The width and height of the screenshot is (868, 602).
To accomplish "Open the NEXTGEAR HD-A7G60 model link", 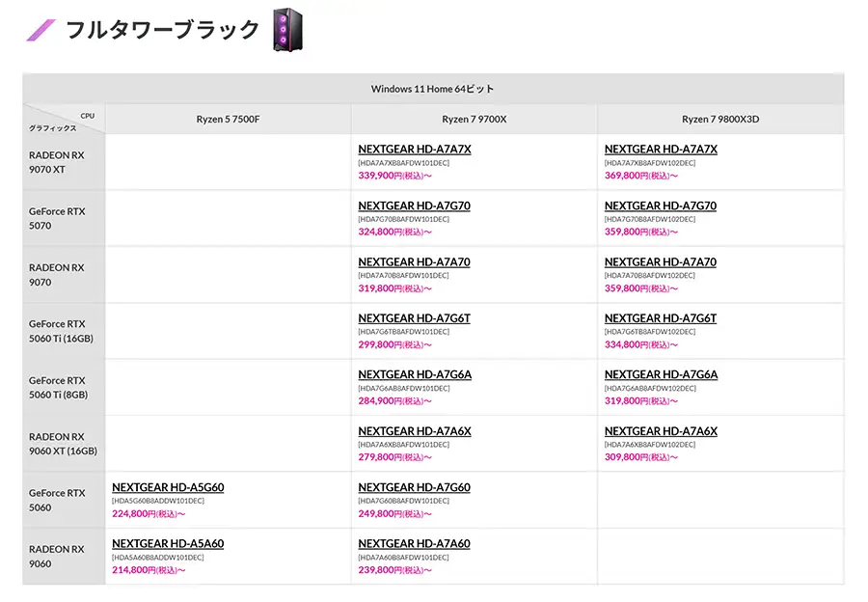I will [414, 487].
